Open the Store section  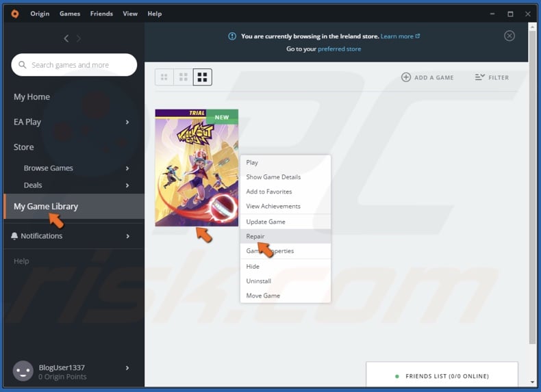24,147
